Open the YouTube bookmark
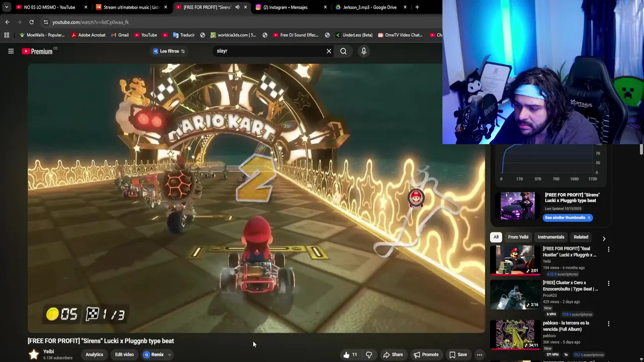Image resolution: width=644 pixels, height=362 pixels. point(145,35)
